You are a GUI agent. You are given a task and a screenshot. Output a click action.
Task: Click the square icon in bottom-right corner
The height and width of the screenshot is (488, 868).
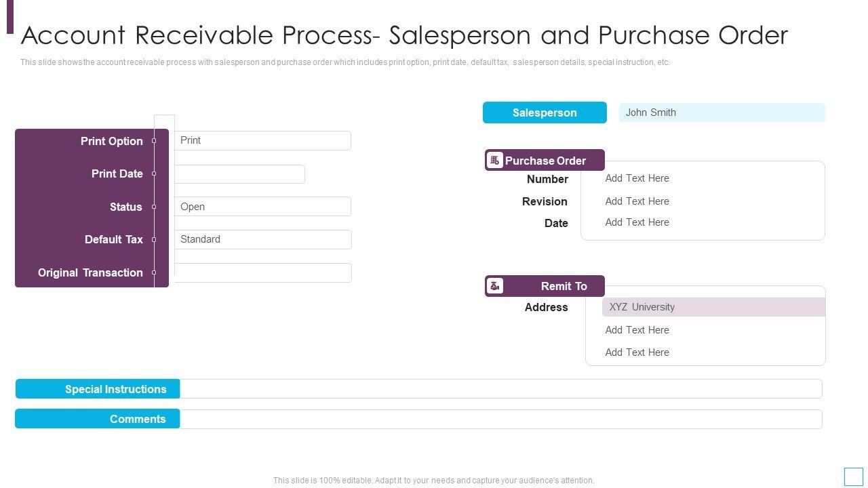click(x=853, y=476)
